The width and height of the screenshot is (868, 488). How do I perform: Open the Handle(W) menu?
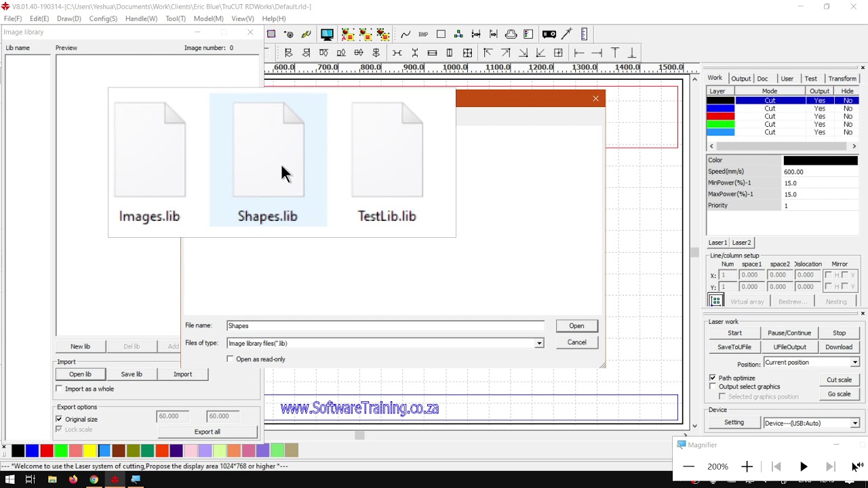[141, 19]
